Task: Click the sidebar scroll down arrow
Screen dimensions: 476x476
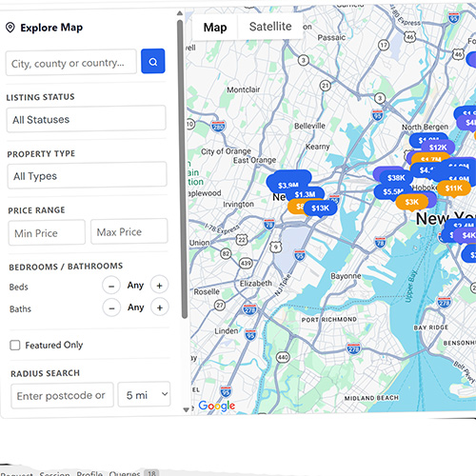Action: [x=186, y=409]
